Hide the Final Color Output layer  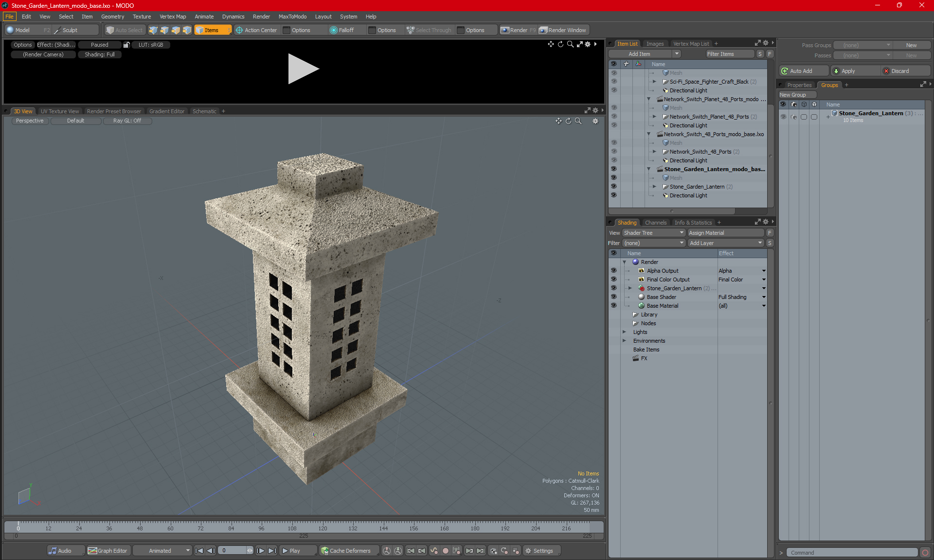[613, 280]
